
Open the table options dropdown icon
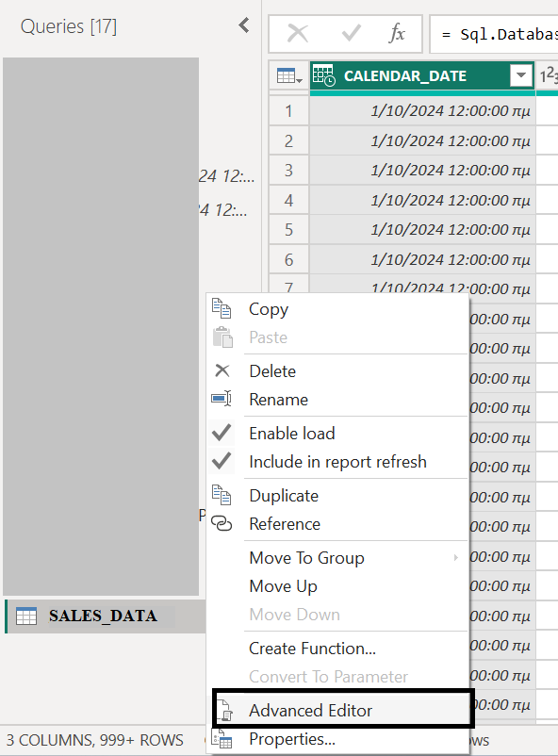click(288, 76)
